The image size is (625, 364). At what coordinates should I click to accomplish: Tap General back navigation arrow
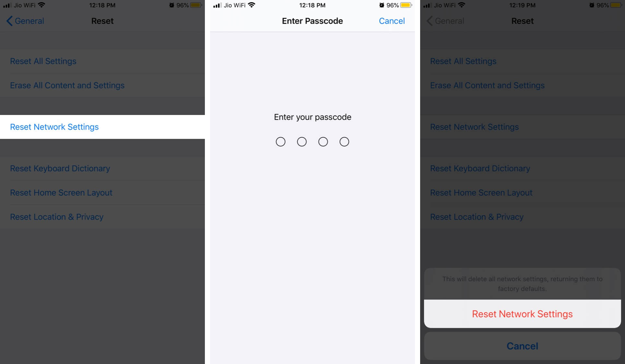8,20
